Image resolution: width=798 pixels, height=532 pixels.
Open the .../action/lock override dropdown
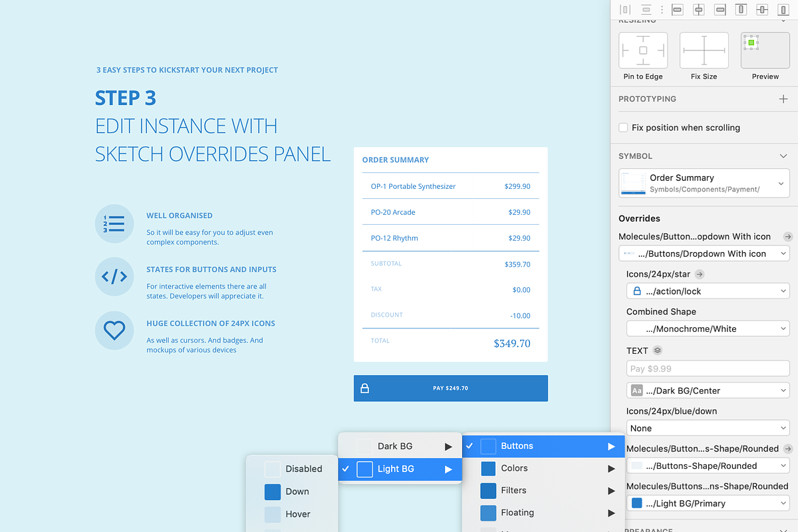click(708, 291)
